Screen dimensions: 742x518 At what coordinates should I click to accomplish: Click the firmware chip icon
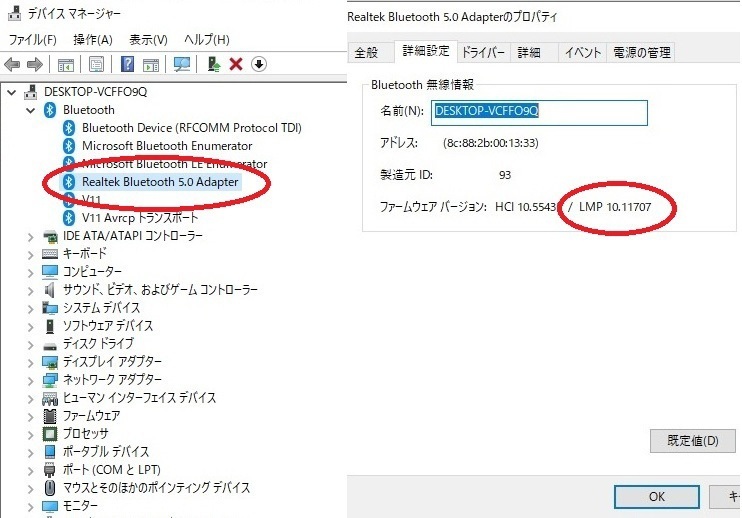click(x=50, y=416)
